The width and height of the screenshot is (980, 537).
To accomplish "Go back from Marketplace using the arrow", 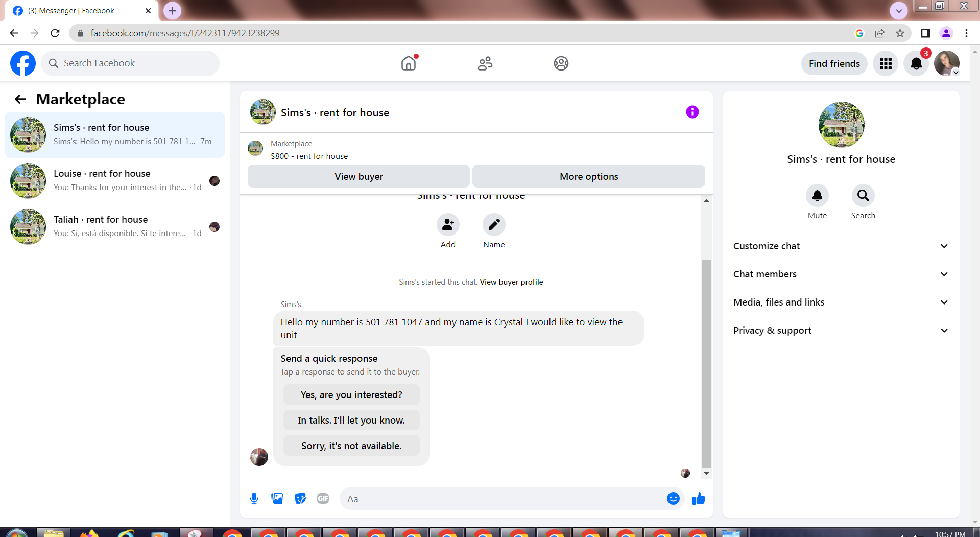I will point(20,99).
